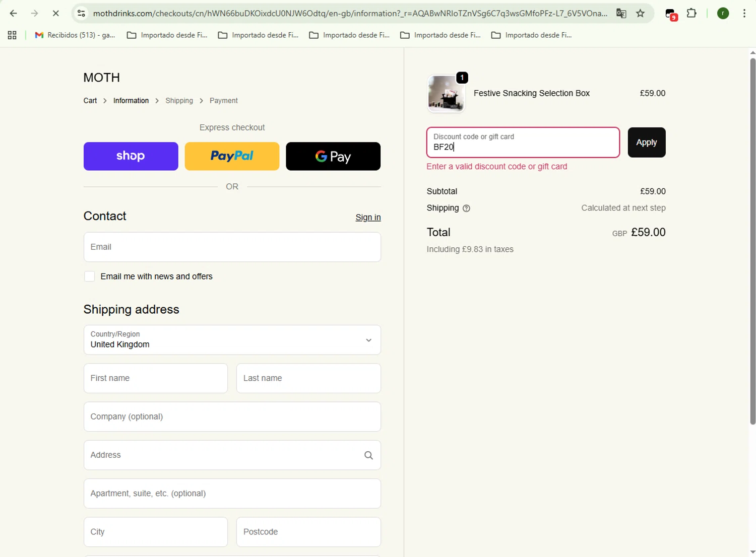
Task: Open the apps grid icon in bookmarks bar
Action: pos(12,35)
